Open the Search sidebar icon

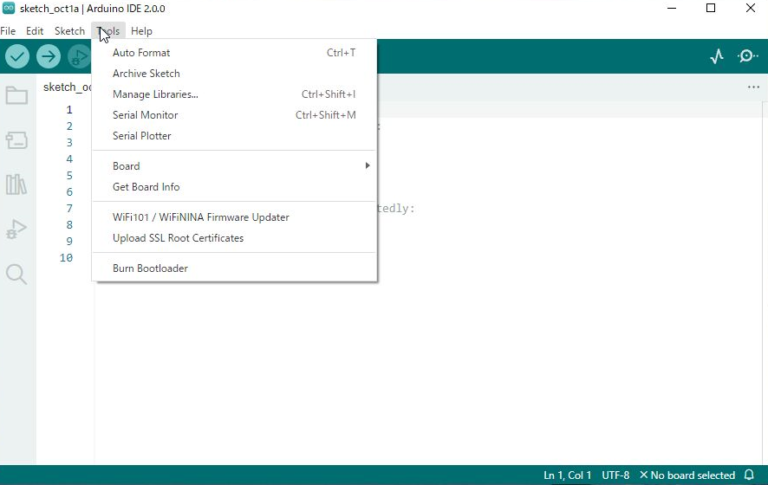point(17,274)
